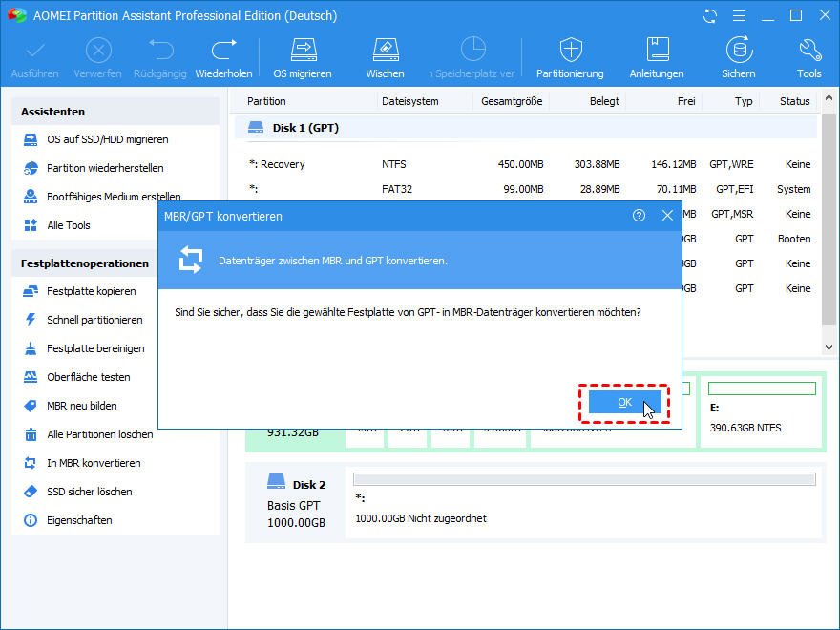The image size is (840, 630).
Task: Click the Festplattenoperationen section header
Action: point(85,263)
